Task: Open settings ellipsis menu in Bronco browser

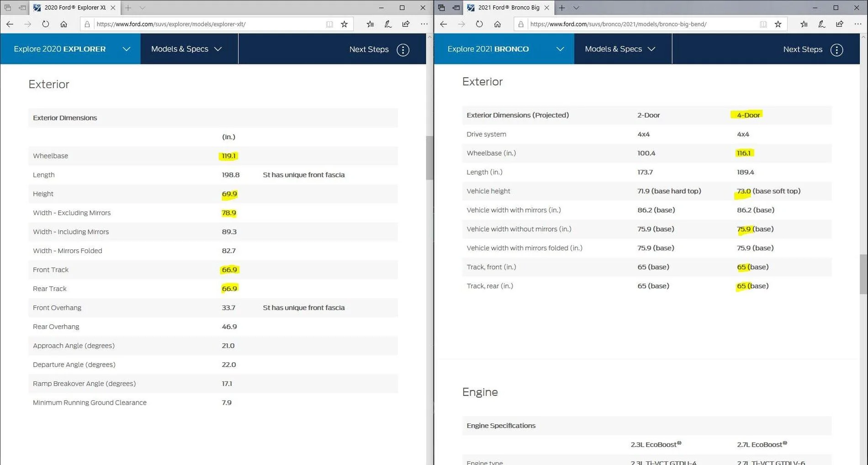Action: [857, 24]
